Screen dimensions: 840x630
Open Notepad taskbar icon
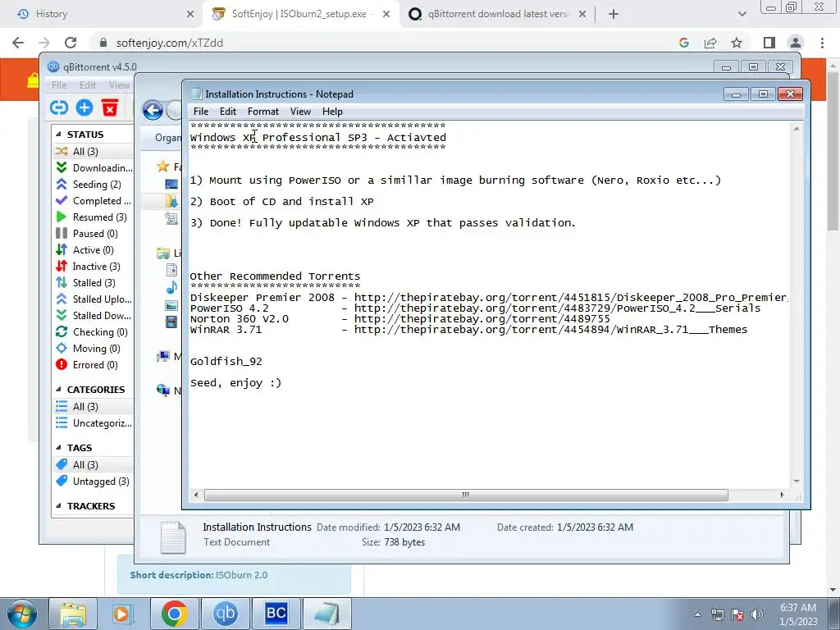pyautogui.click(x=326, y=614)
